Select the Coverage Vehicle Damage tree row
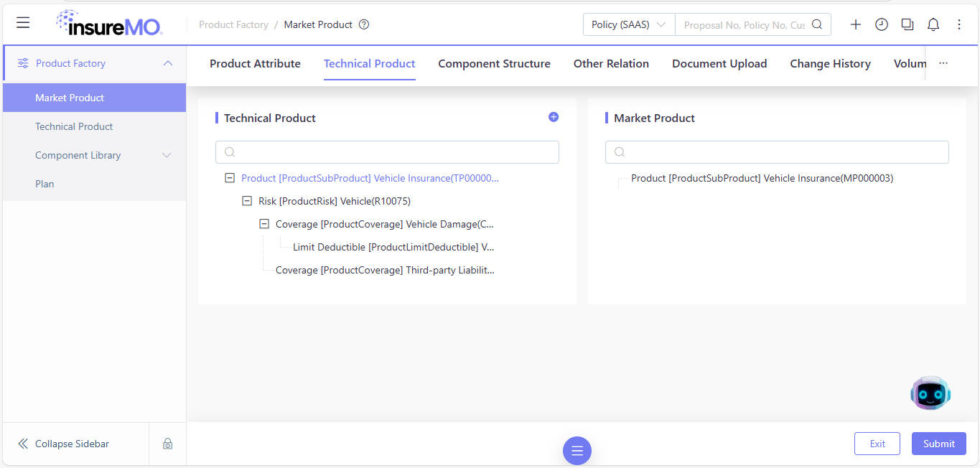 (x=385, y=224)
